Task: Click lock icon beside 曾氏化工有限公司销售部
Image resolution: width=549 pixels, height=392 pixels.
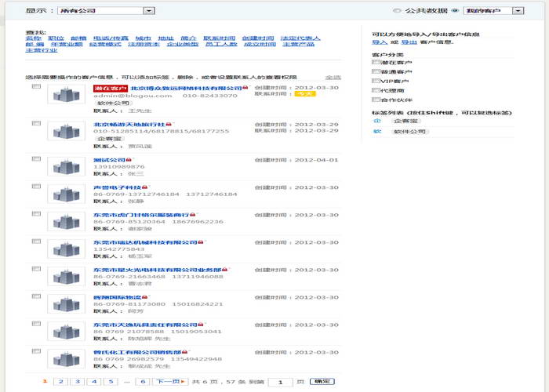Action: (x=184, y=352)
